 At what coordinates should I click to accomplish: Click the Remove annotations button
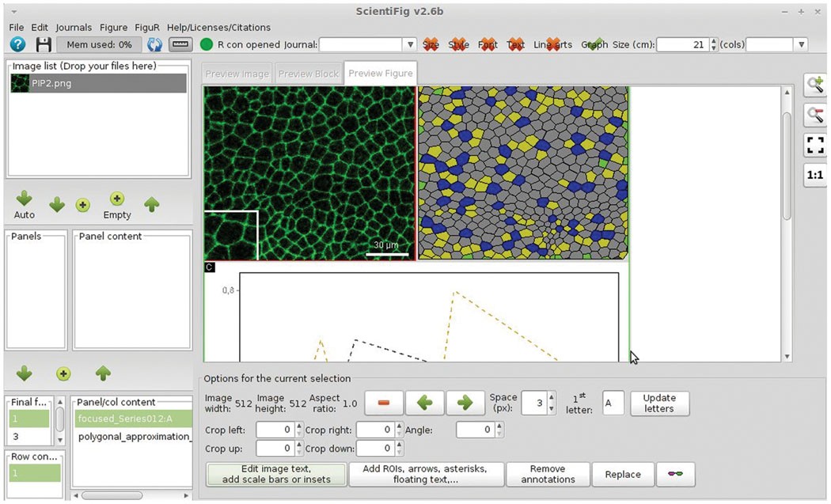[x=548, y=474]
